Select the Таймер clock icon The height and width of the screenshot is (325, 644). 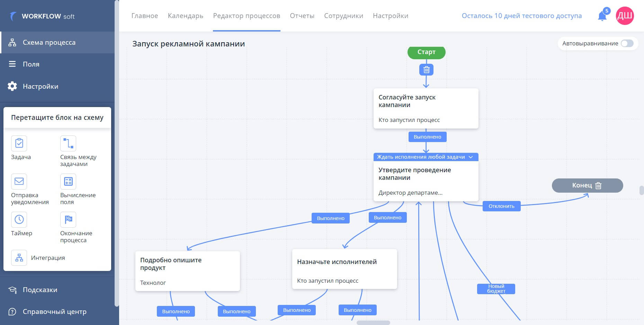point(19,219)
